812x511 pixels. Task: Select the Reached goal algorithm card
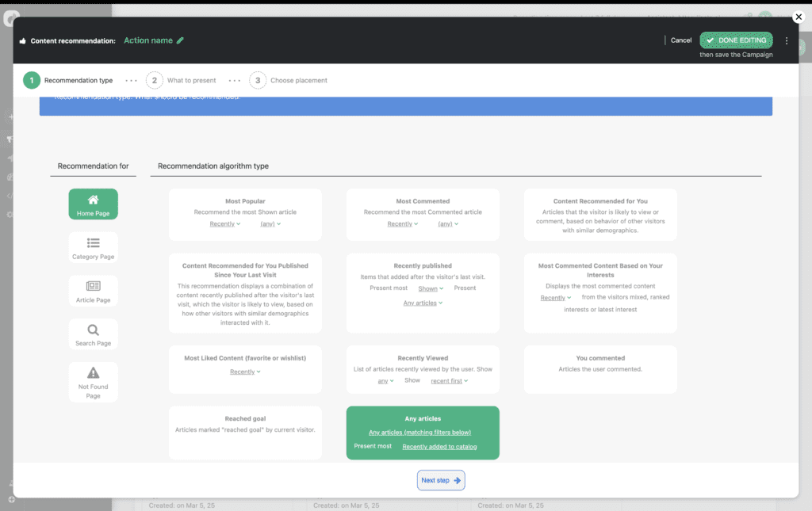[245, 433]
